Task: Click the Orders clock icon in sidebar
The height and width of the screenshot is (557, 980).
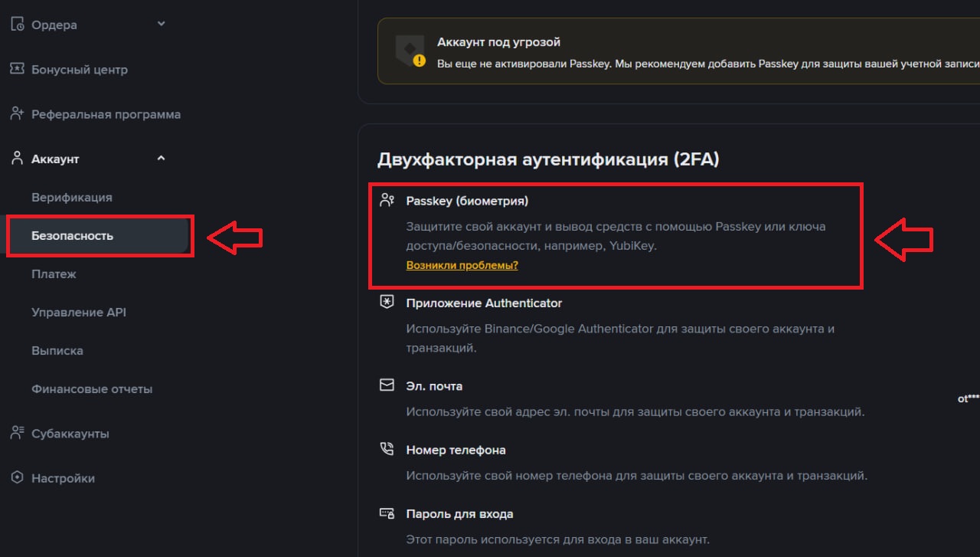Action: point(17,25)
